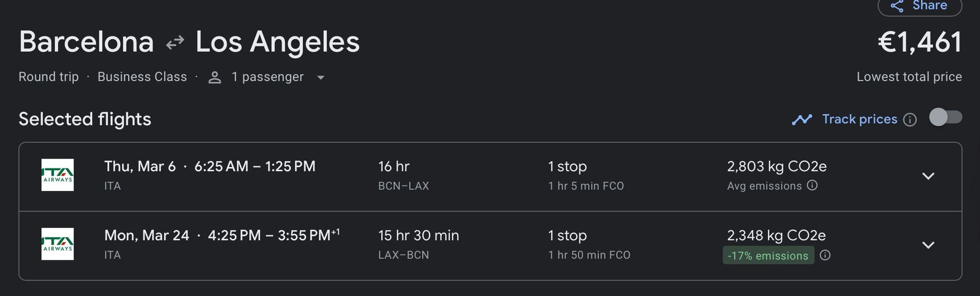Click the -17% emissions badge
Image resolution: width=980 pixels, height=296 pixels.
point(768,255)
